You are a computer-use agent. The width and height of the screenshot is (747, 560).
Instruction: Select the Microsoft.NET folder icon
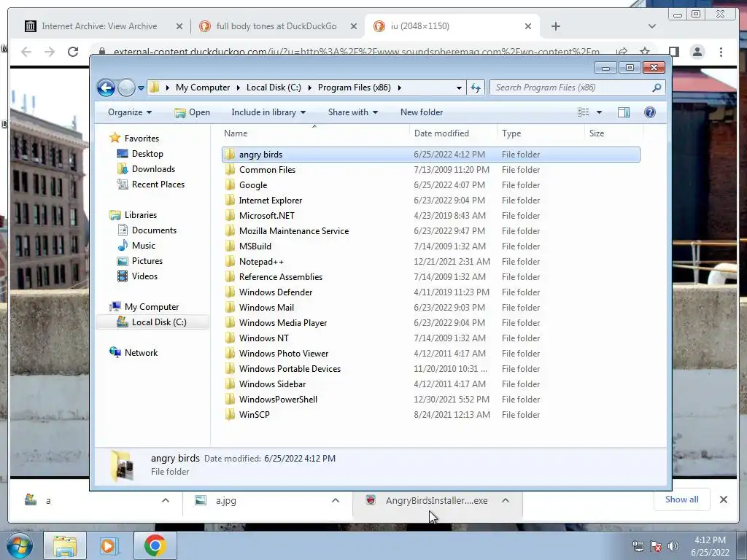(x=230, y=215)
